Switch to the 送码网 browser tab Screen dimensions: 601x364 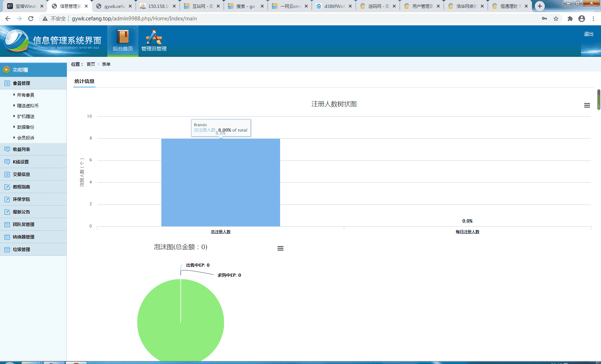pyautogui.click(x=378, y=6)
